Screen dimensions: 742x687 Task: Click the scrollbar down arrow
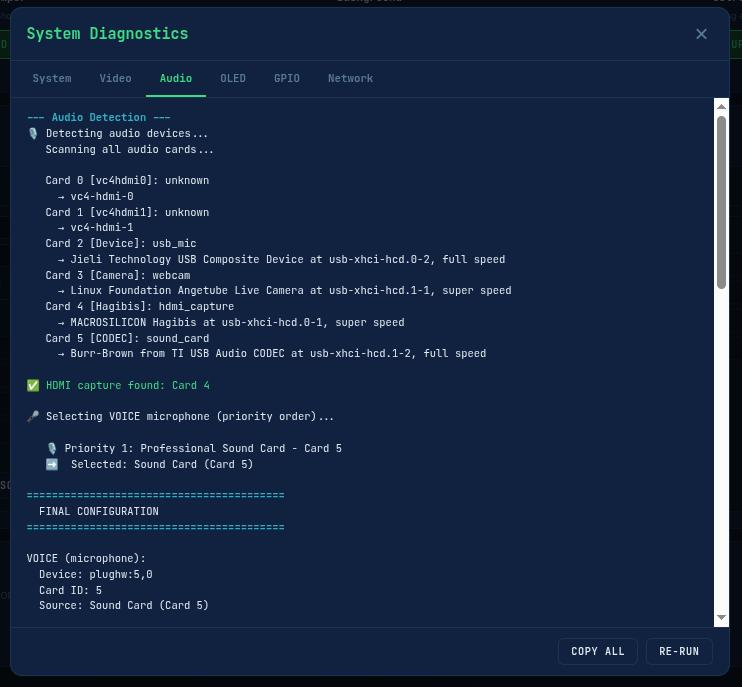721,619
